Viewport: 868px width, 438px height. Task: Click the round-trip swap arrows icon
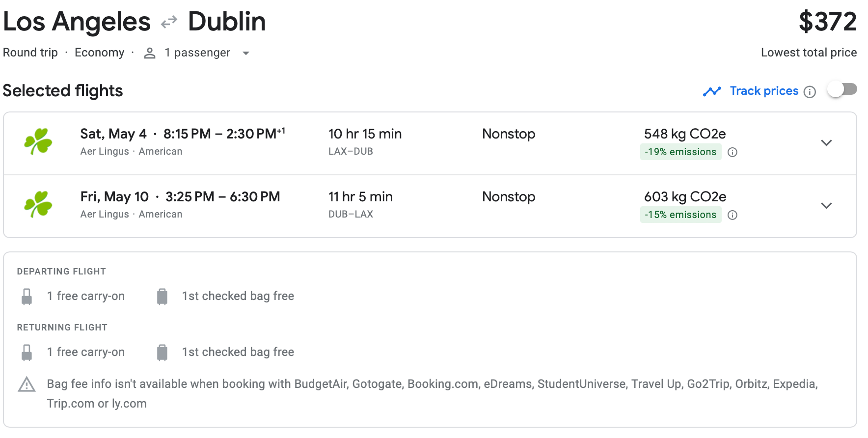pos(169,22)
